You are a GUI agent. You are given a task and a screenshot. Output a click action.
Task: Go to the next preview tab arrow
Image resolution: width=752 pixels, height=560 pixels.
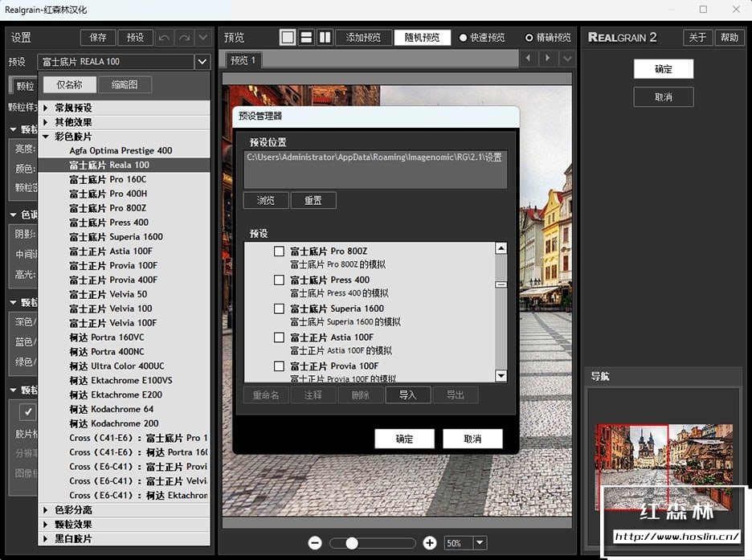[x=548, y=59]
